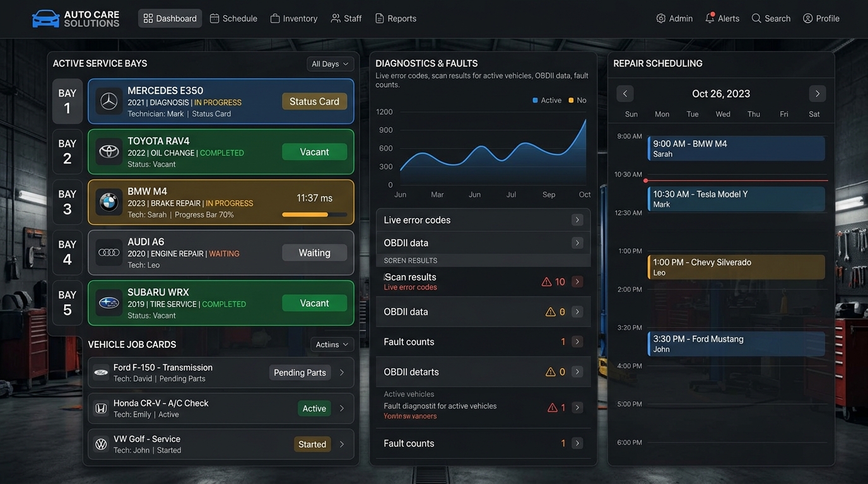Screen dimensions: 868x484
Task: Expand the Honda CR-V A/C Check card
Action: coord(342,408)
